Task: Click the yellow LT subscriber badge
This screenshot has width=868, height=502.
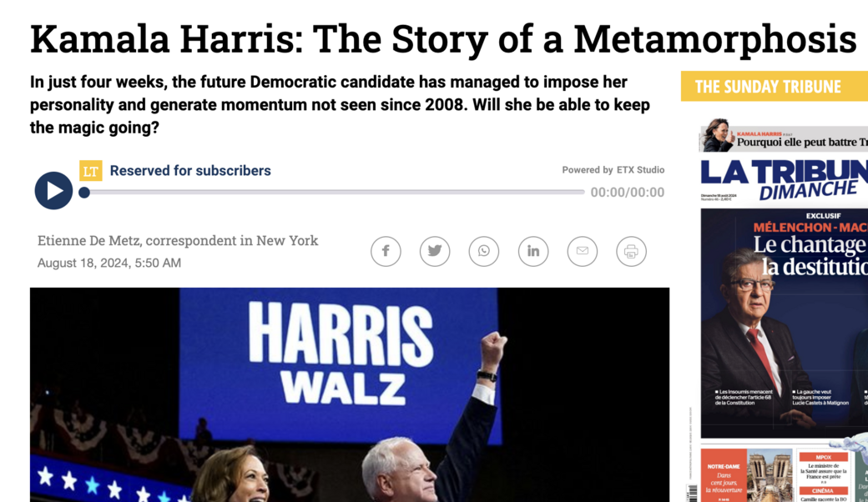Action: 91,171
